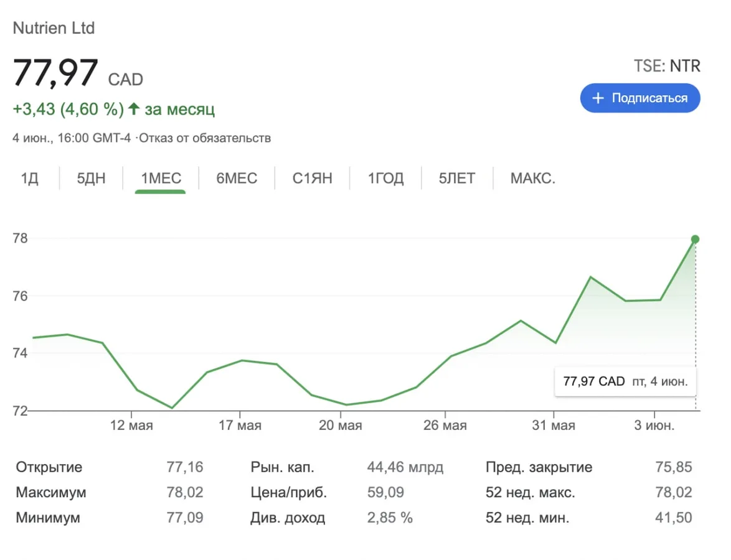Click the 31 мая date label on axis

click(x=554, y=426)
